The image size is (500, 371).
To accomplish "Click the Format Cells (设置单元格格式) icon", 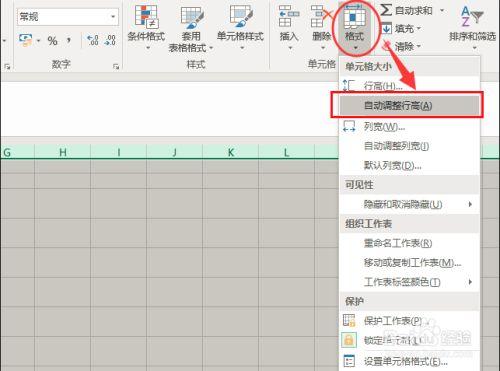I will click(349, 361).
